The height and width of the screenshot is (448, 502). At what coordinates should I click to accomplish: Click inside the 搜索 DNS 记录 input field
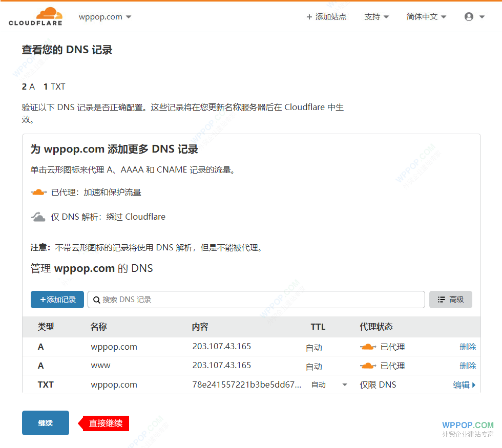[x=231, y=300]
